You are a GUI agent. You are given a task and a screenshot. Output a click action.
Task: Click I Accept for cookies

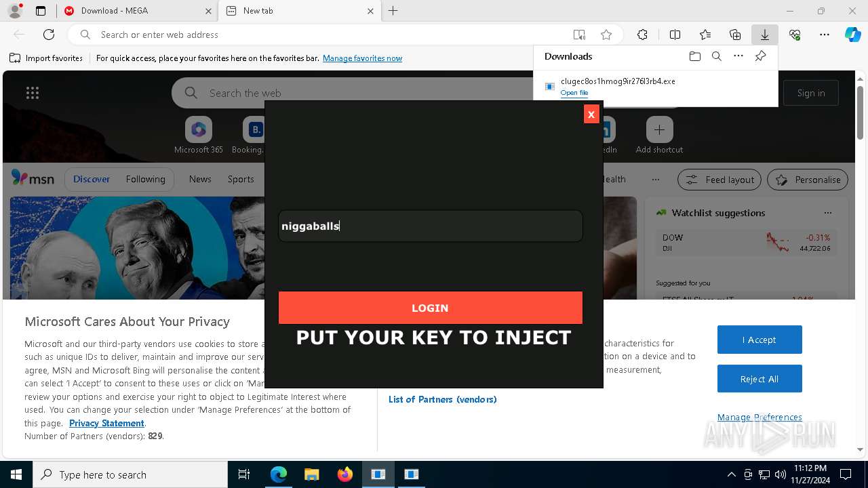point(759,340)
